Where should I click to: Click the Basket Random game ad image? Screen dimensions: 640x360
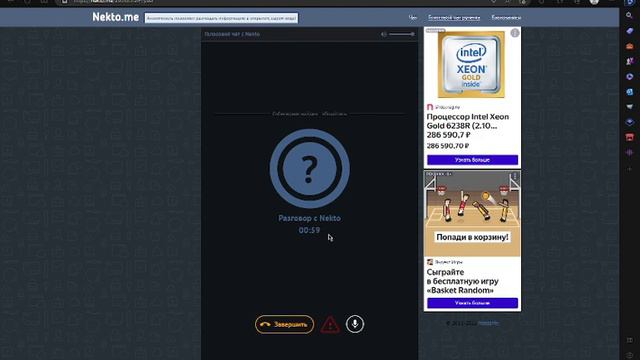[472, 214]
